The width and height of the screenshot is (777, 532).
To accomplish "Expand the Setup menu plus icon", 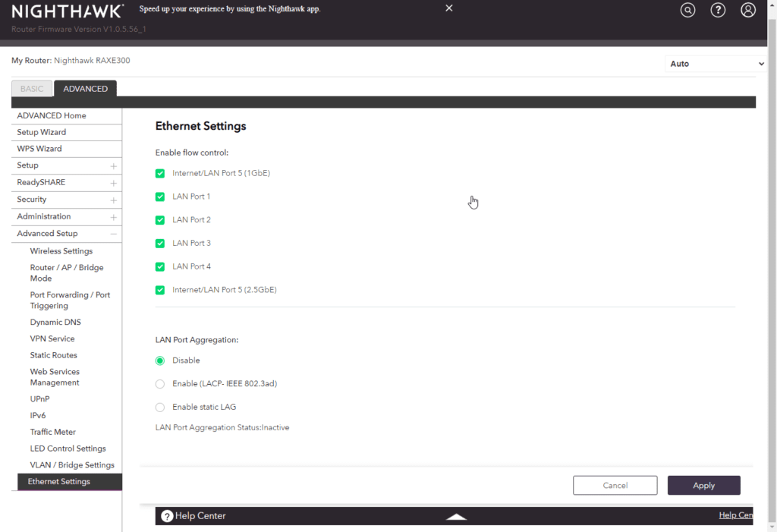I will point(113,165).
